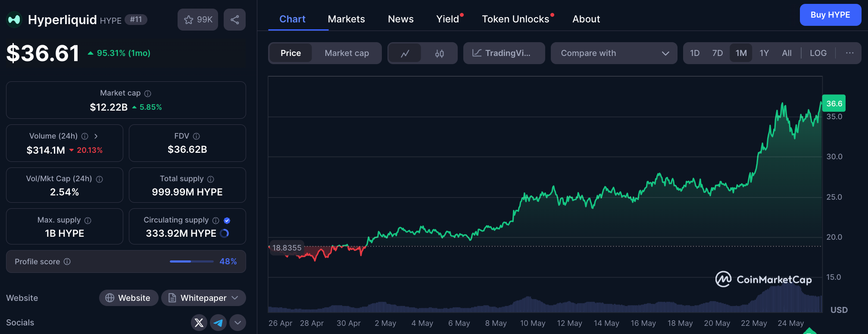Click the 36.6 current price label
Viewport: 868px width, 334px height.
(834, 103)
